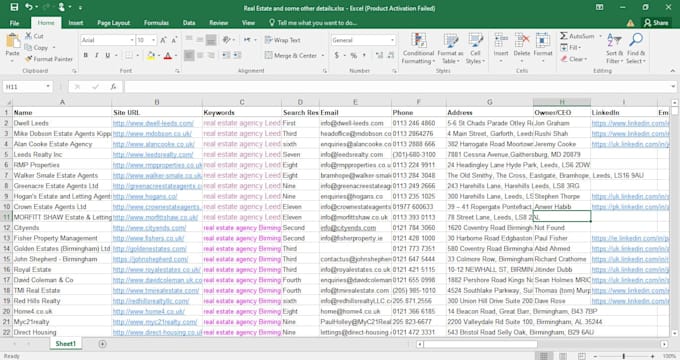Click the Ribbon Display Options icon
This screenshot has width=680, height=360.
click(x=599, y=7)
